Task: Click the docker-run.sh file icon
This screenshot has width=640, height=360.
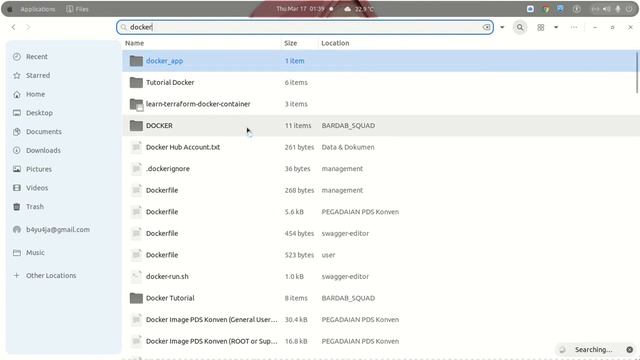Action: [x=136, y=276]
